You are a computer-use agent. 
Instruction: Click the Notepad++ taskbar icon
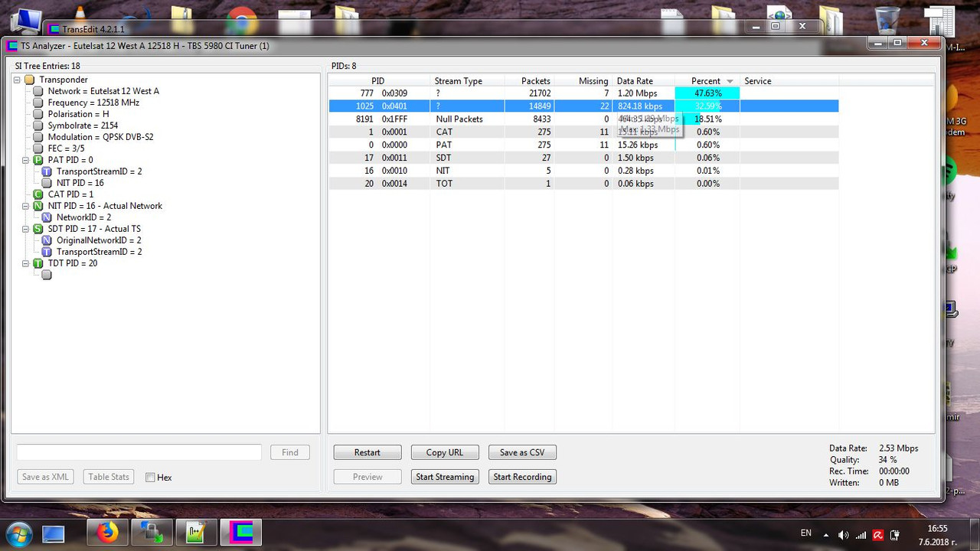[x=196, y=533]
